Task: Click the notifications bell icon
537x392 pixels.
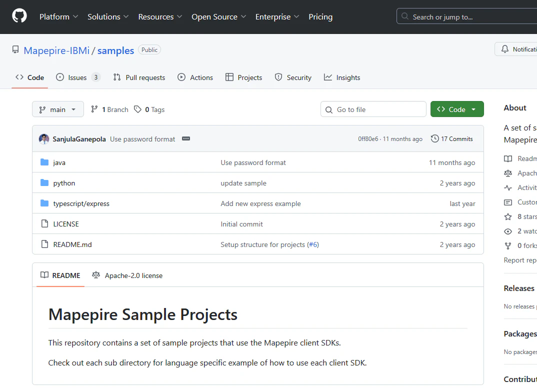Action: (x=505, y=49)
